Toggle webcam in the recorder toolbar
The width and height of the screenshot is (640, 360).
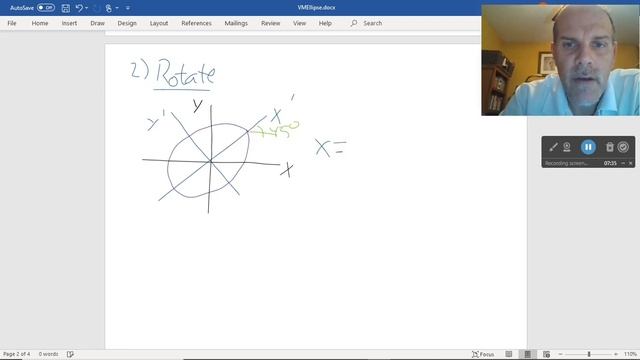pos(567,147)
